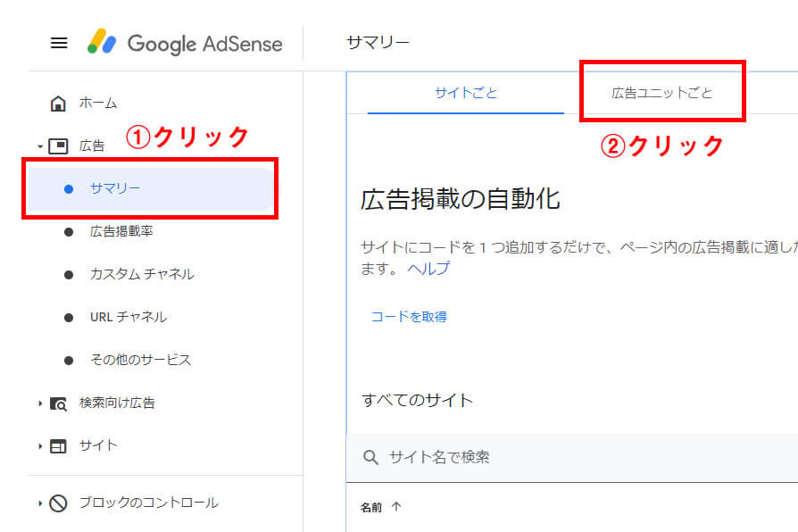Switch to the 広告ユニットごと tab
This screenshot has height=532, width=798.
pyautogui.click(x=661, y=93)
